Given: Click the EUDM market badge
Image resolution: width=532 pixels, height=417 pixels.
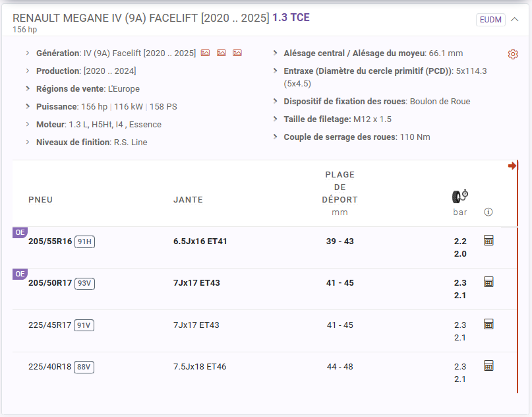Looking at the screenshot, I should (x=490, y=20).
